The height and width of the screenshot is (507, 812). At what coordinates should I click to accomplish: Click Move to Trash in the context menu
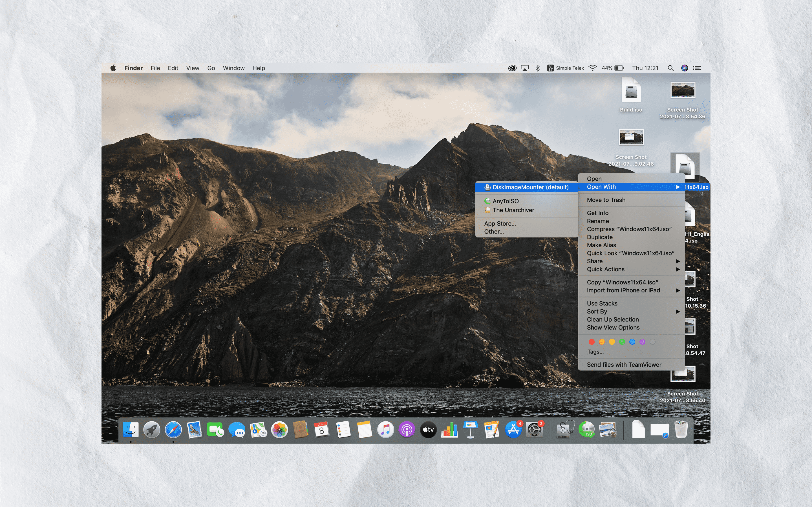pos(606,199)
